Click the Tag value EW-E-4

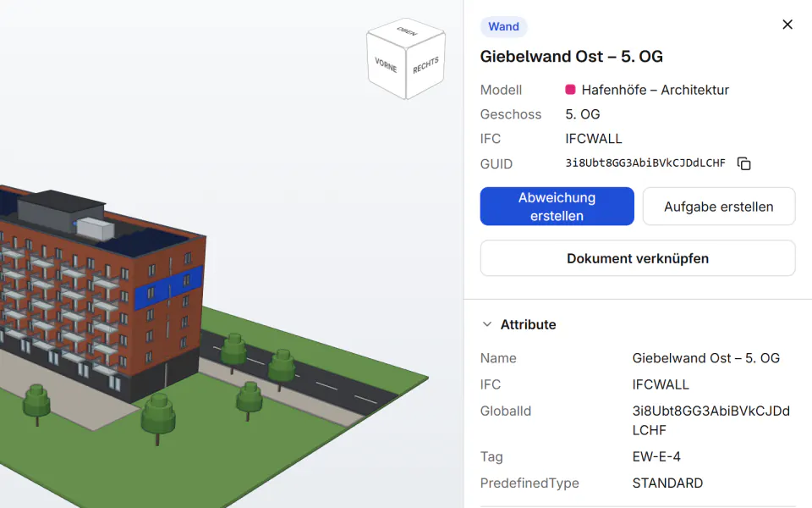(x=656, y=456)
